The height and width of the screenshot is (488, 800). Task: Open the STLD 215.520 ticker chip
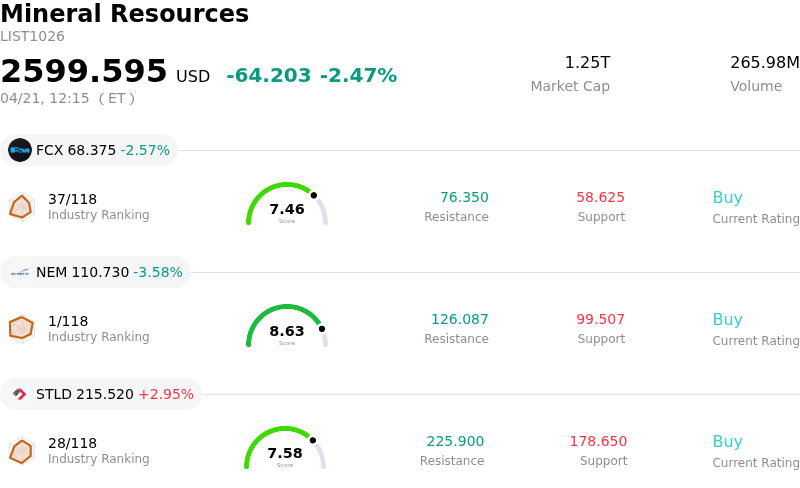click(102, 394)
